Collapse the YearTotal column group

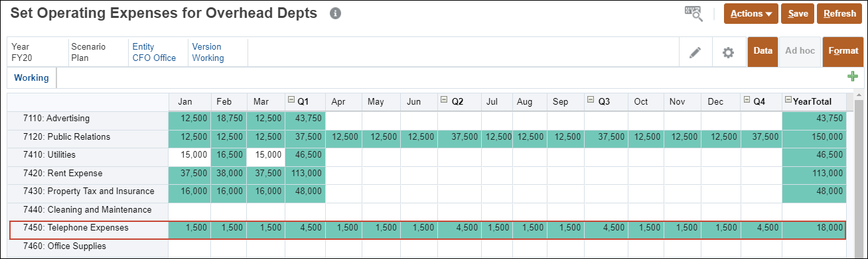coord(788,100)
